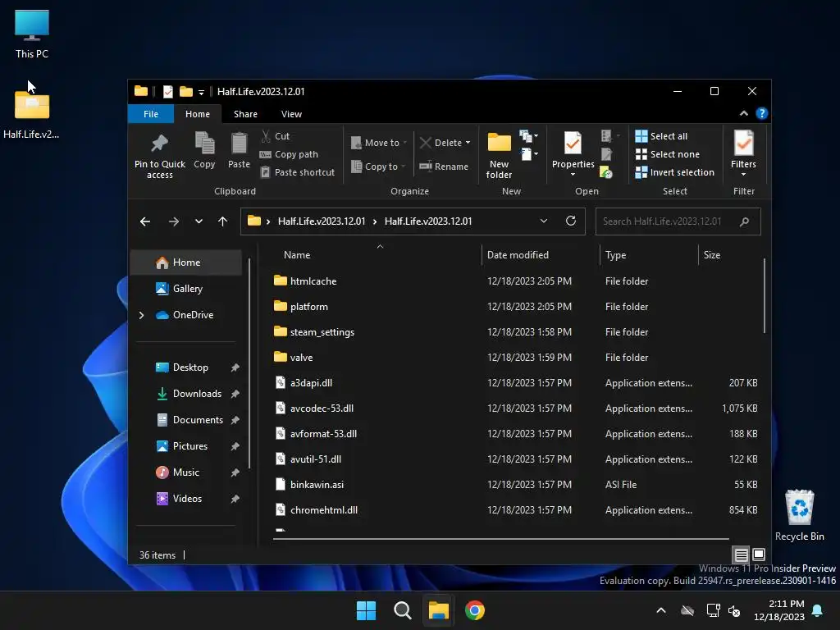Open Quick Access Toolbar customize dropdown

[201, 92]
